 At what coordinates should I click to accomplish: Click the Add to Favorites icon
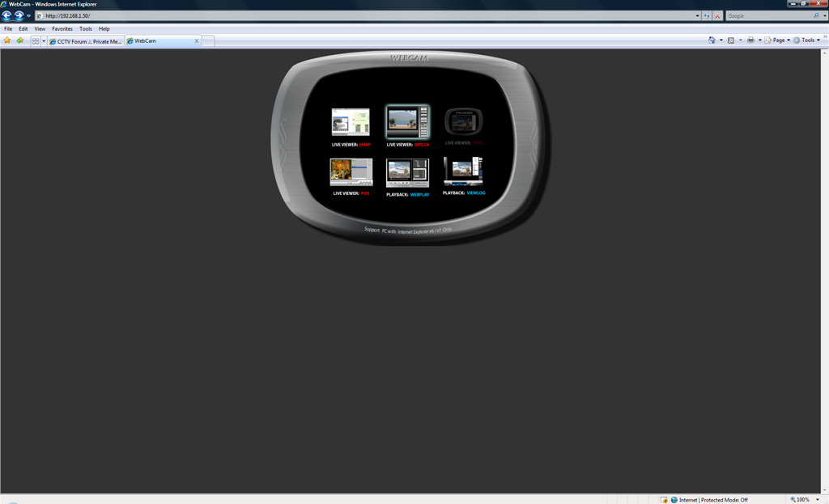tap(20, 40)
